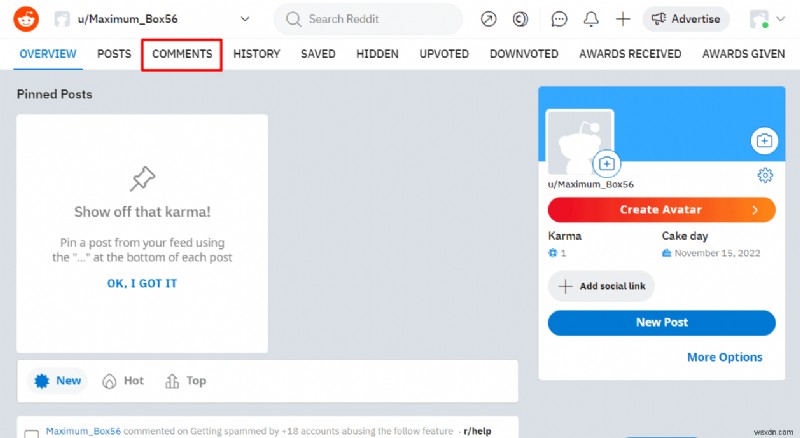Open the Hidden tab

click(378, 54)
